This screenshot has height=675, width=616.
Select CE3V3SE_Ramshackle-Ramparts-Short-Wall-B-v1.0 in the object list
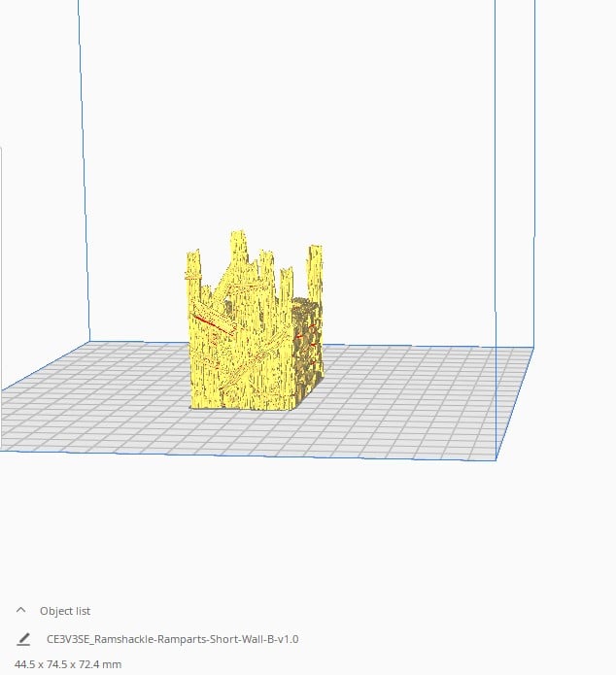click(x=172, y=639)
